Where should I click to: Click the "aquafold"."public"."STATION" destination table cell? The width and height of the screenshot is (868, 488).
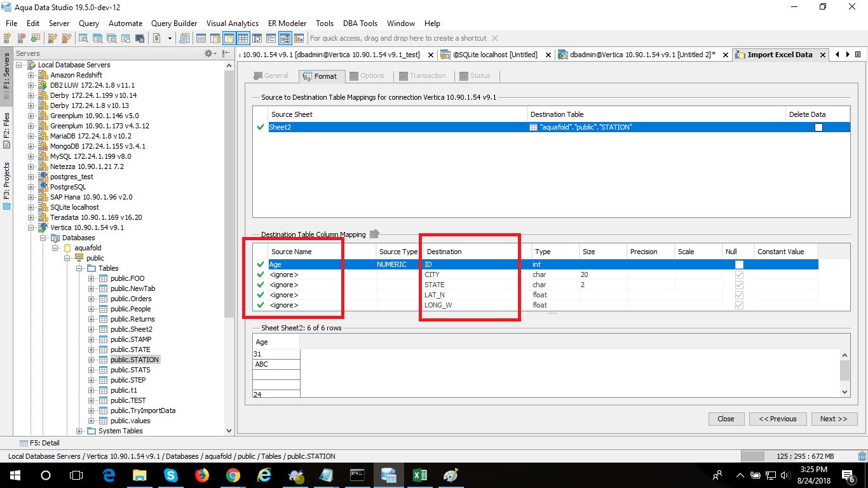[x=656, y=127]
